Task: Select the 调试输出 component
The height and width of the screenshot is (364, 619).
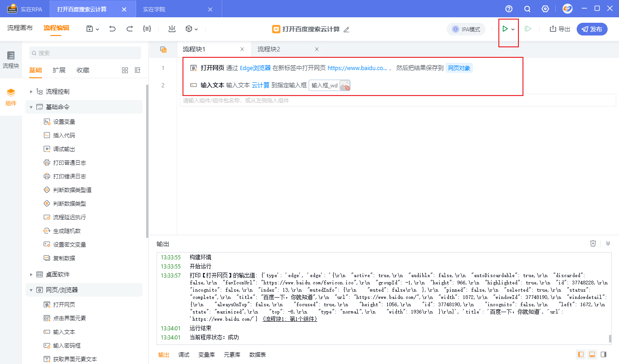Action: pyautogui.click(x=59, y=149)
